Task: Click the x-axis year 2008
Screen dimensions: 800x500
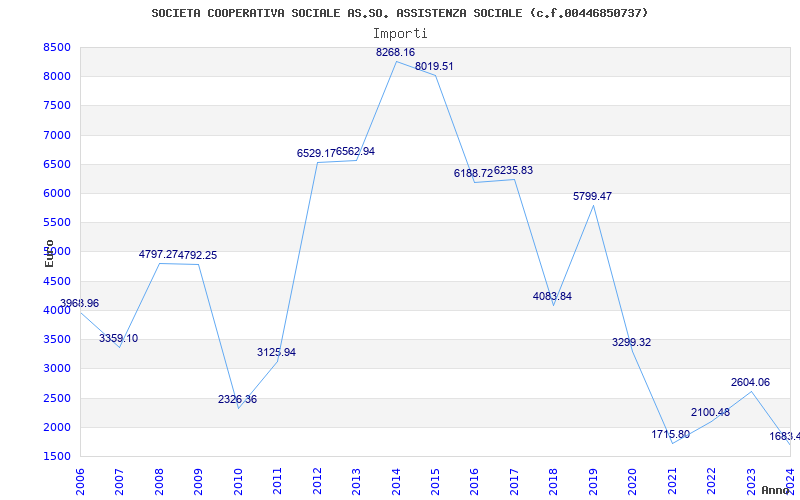Action: (159, 481)
